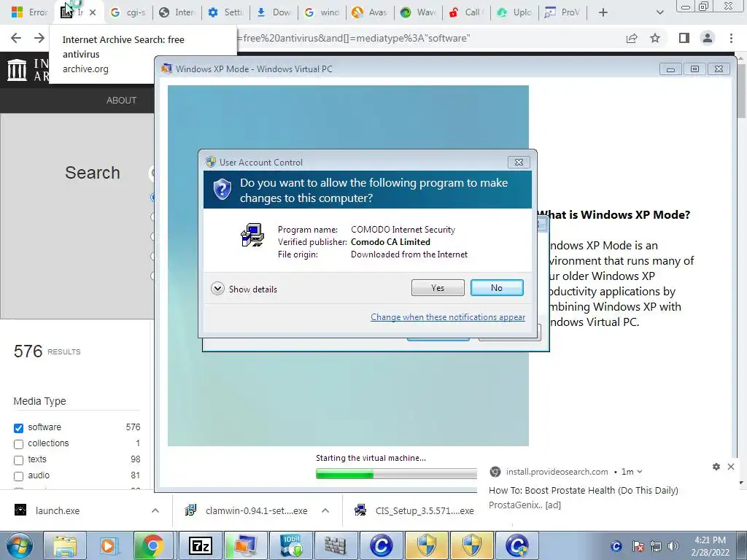747x560 pixels.
Task: Open the CIS_Setup download item
Action: [414, 510]
